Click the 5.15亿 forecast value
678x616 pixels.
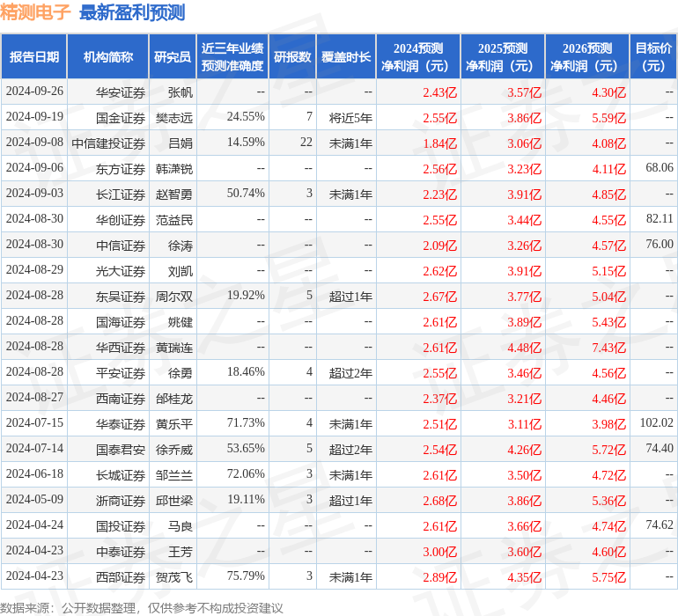click(x=608, y=271)
